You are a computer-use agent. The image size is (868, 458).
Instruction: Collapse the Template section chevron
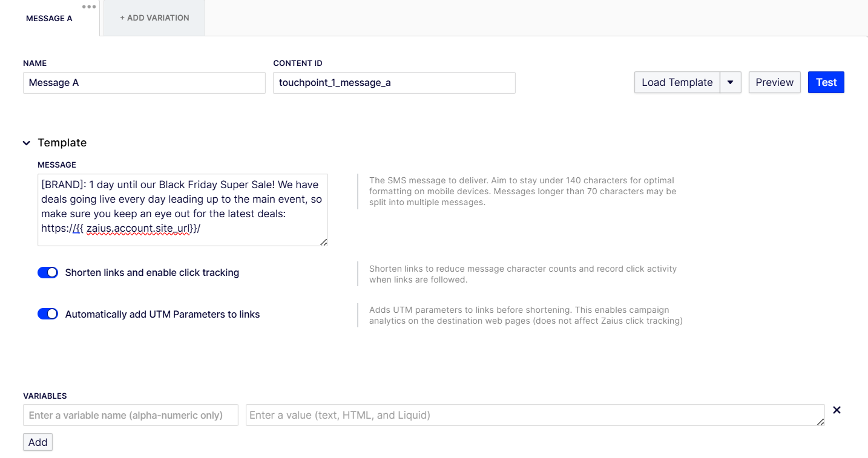pos(26,143)
